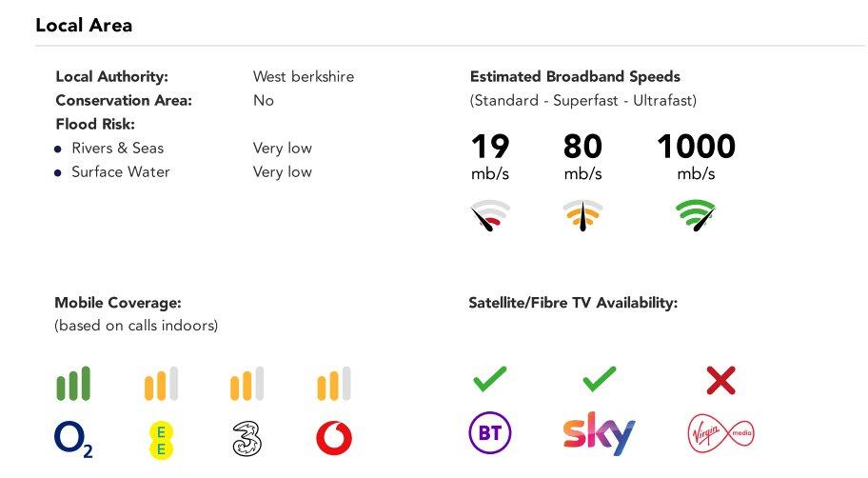Screen dimensions: 868x478
Task: Click the O2 network logo
Action: pyautogui.click(x=73, y=440)
